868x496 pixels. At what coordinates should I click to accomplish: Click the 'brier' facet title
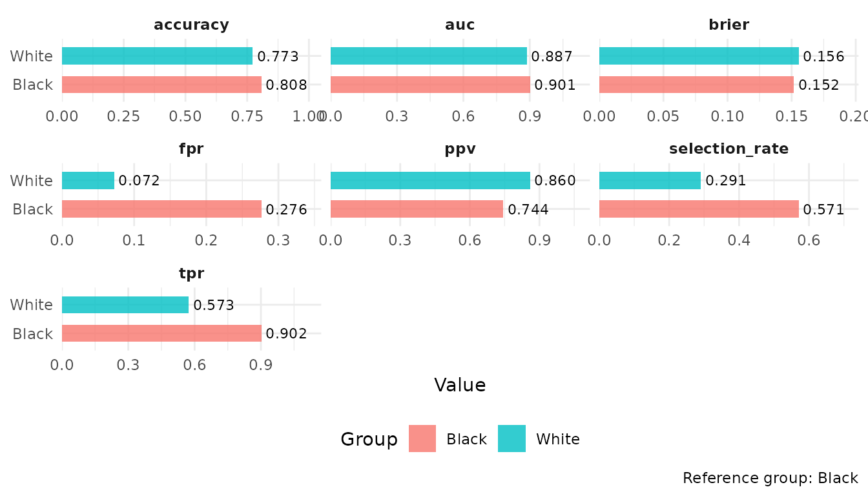coord(728,25)
